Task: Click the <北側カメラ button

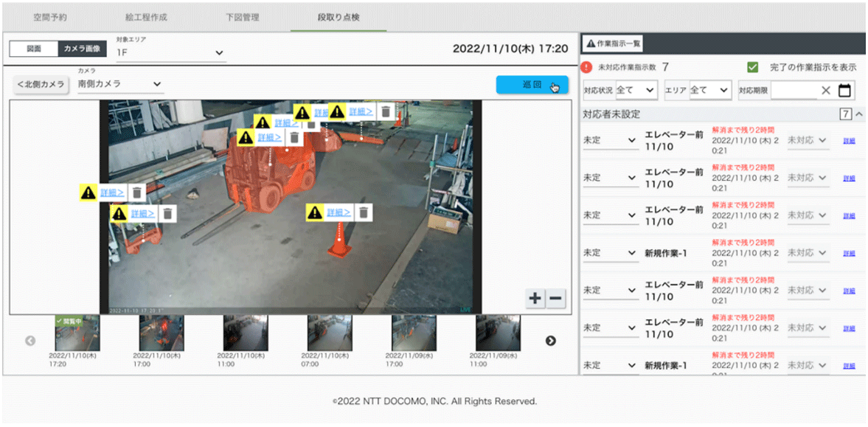Action: 41,85
